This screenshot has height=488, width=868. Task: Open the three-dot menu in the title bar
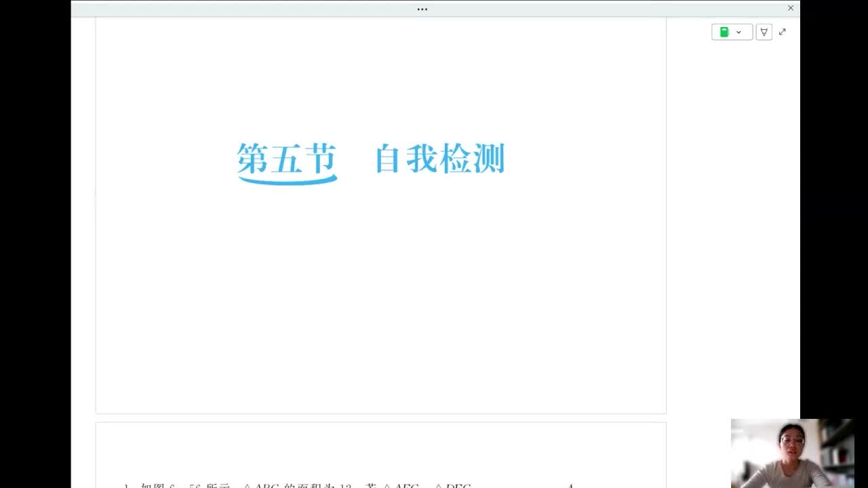click(x=422, y=9)
